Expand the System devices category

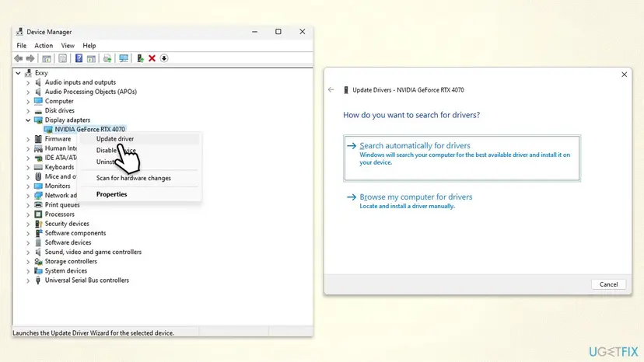28,271
